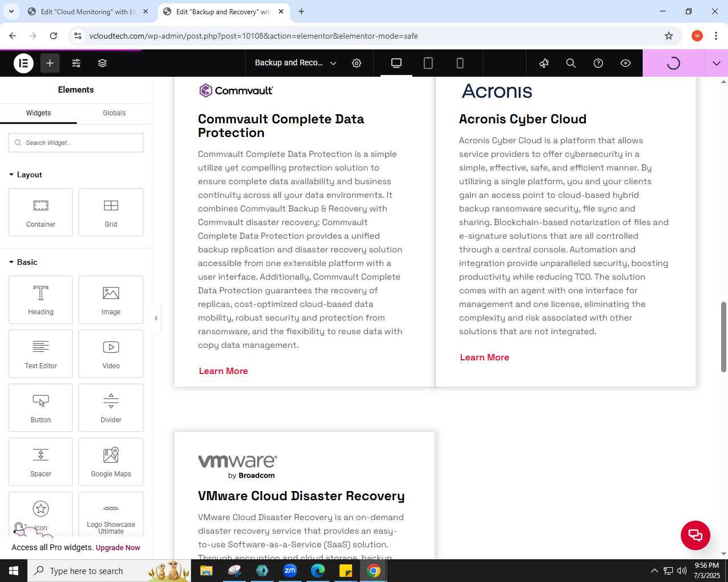Expand publish options dropdown arrow

[716, 63]
